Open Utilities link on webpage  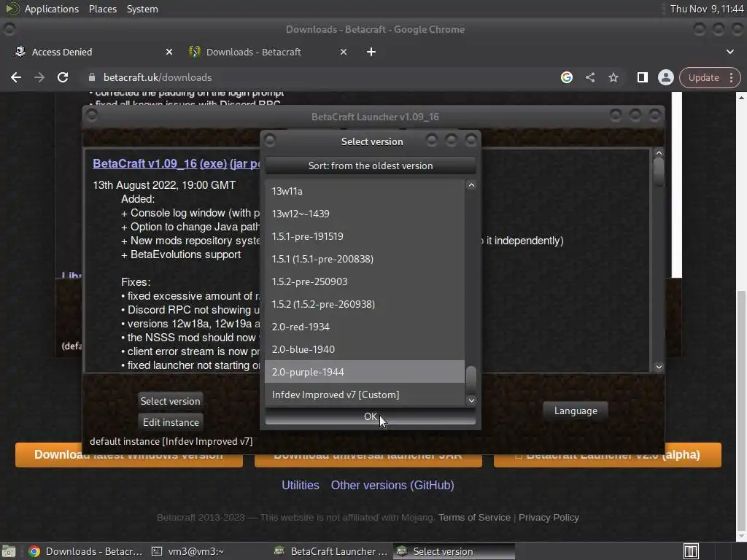300,485
